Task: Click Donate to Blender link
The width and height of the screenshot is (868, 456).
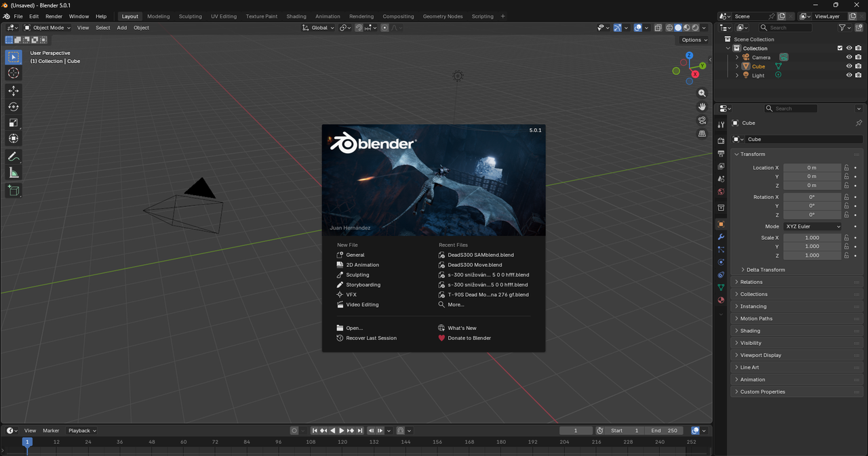Action: [x=469, y=338]
